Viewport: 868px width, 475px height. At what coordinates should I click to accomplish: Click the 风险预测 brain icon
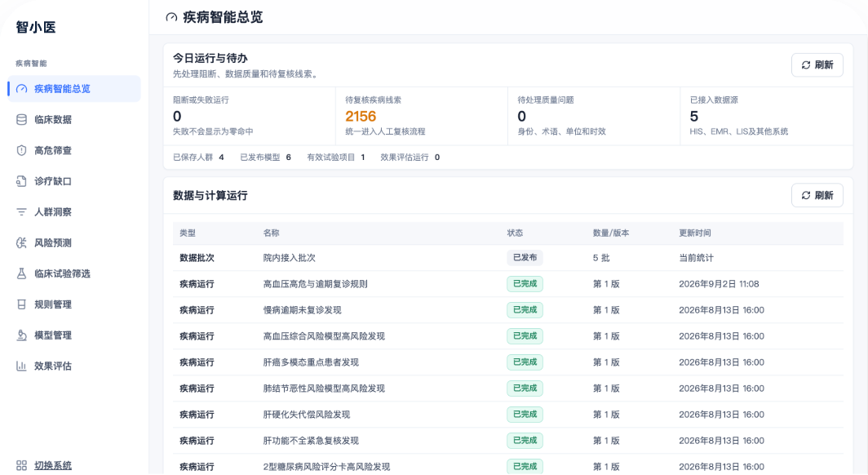click(x=21, y=243)
